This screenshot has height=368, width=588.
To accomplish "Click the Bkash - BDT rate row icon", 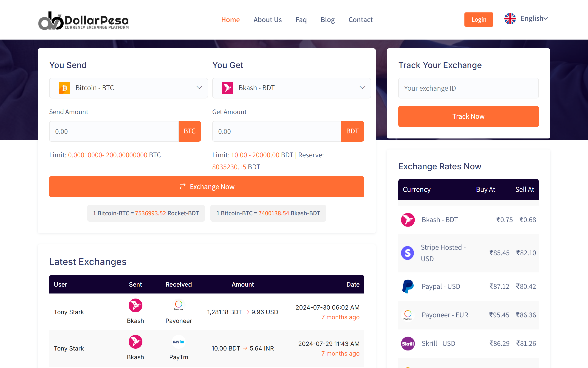I will click(408, 220).
